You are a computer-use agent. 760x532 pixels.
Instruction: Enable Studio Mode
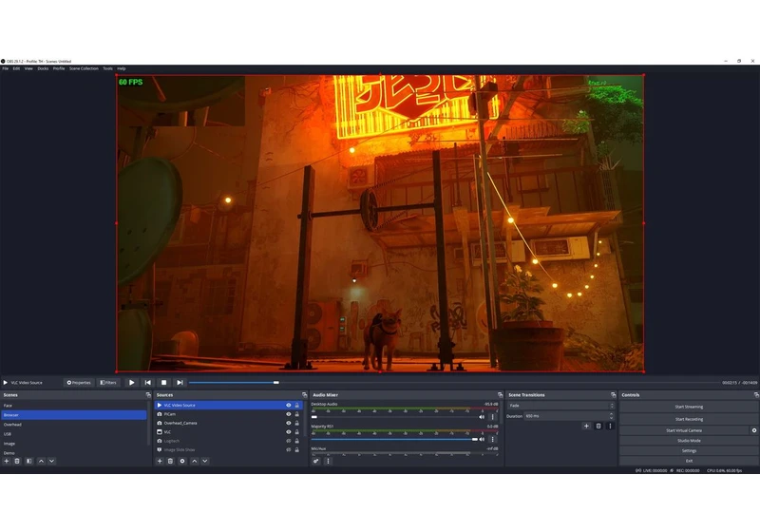689,441
